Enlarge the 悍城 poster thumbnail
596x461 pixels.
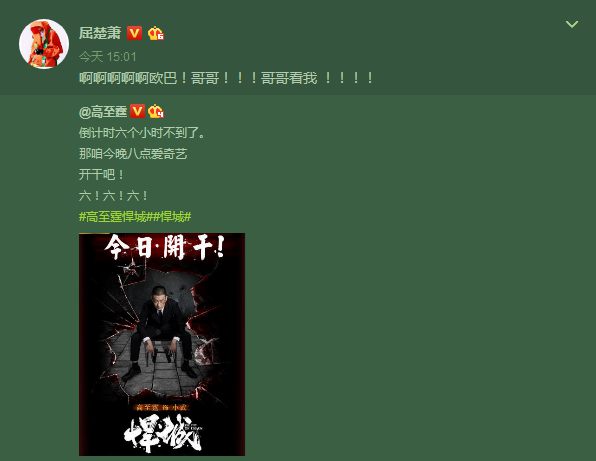162,344
